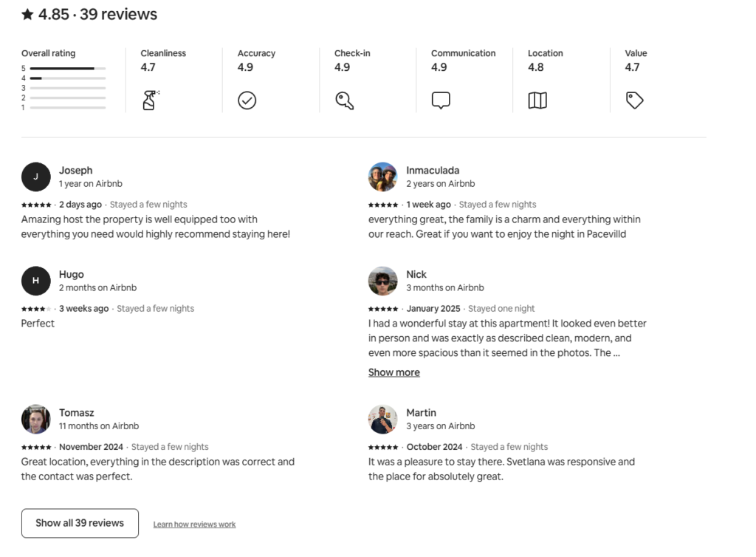Open Hugo's H avatar
Viewport: 756px width, 557px height.
[35, 281]
